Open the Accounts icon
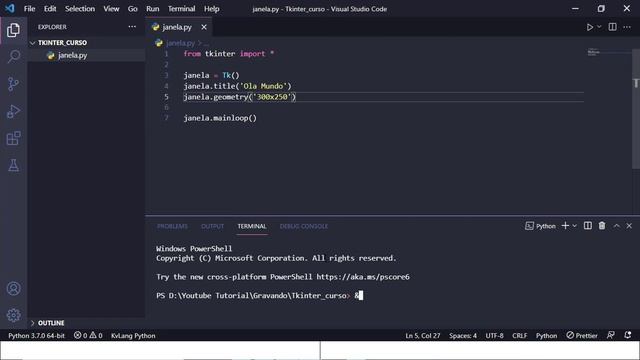 [13, 289]
